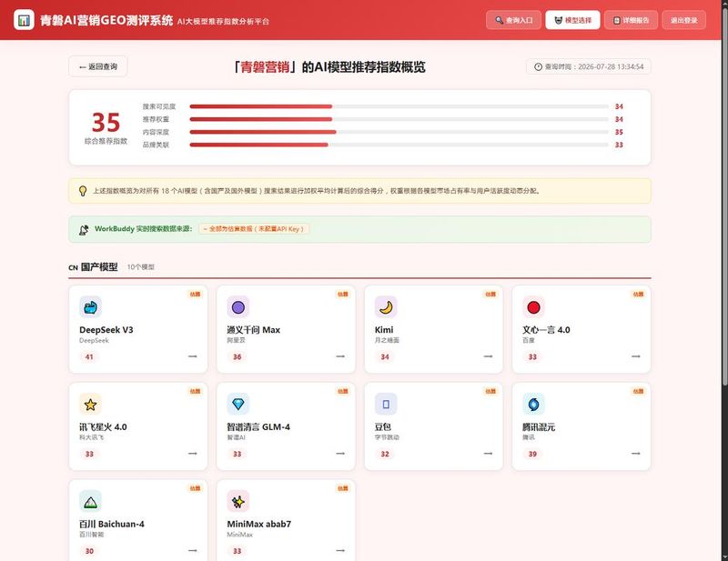Open 腾讯混元 details via arrow
This screenshot has width=728, height=561.
(635, 454)
